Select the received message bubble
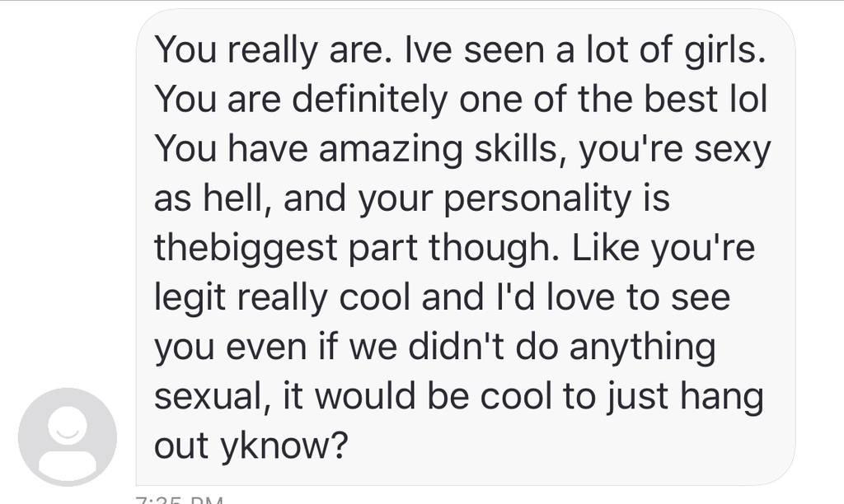The height and width of the screenshot is (504, 844). (466, 247)
